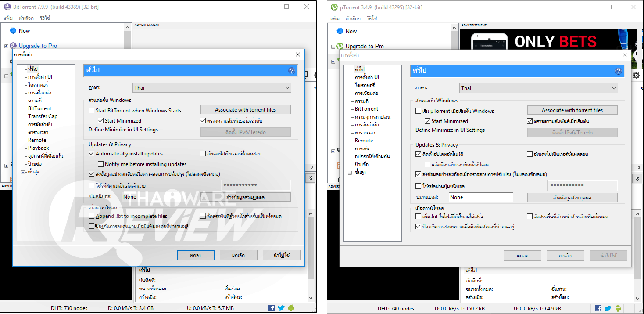Screen dimensions: 644x314
Task: Click Upgrade to Pro icon in µTorrent sidebar
Action: click(340, 46)
